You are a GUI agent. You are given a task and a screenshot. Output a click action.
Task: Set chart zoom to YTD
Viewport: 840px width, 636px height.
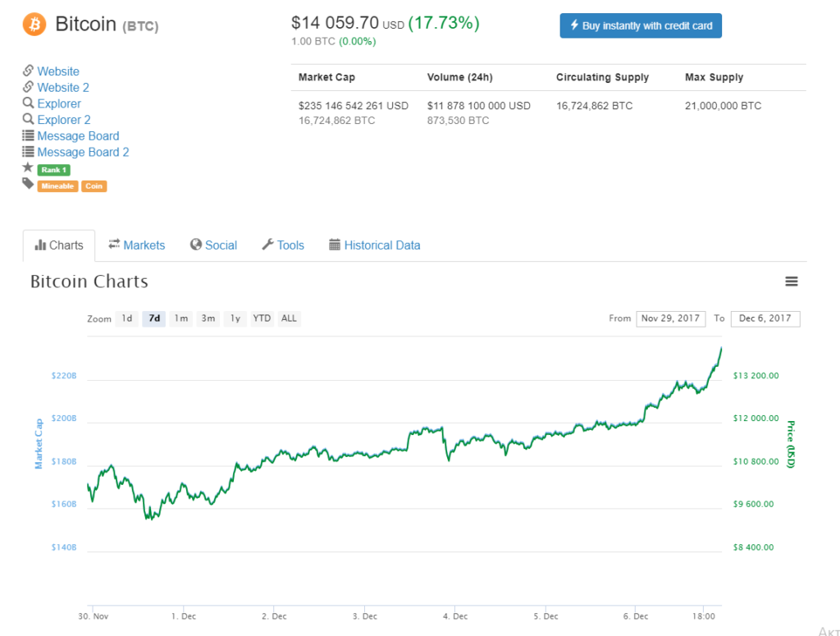(262, 318)
